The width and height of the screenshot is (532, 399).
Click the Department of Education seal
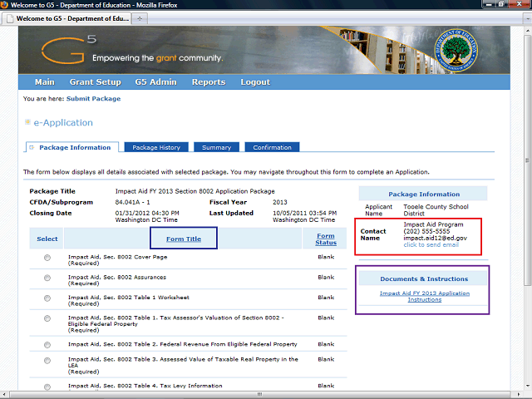(456, 51)
